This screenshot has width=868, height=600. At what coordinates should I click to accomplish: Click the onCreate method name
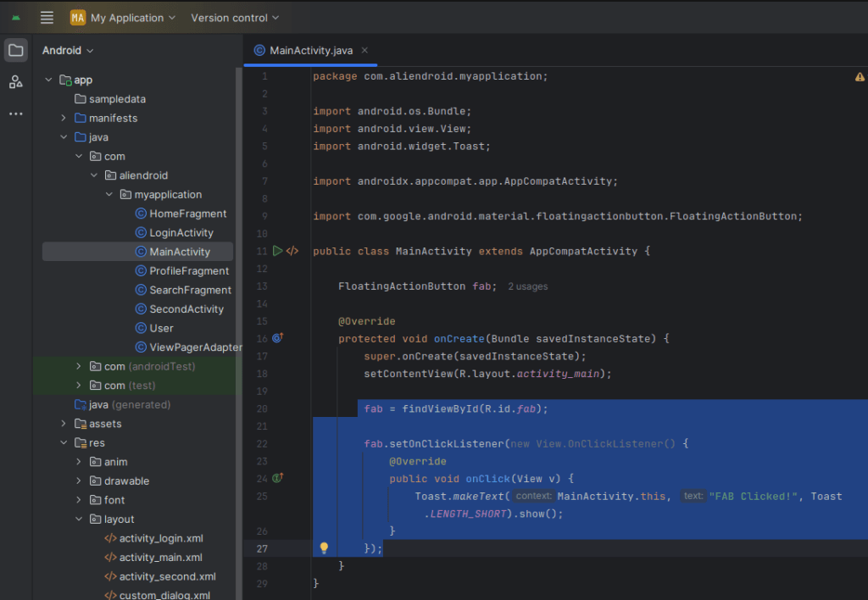pos(459,339)
